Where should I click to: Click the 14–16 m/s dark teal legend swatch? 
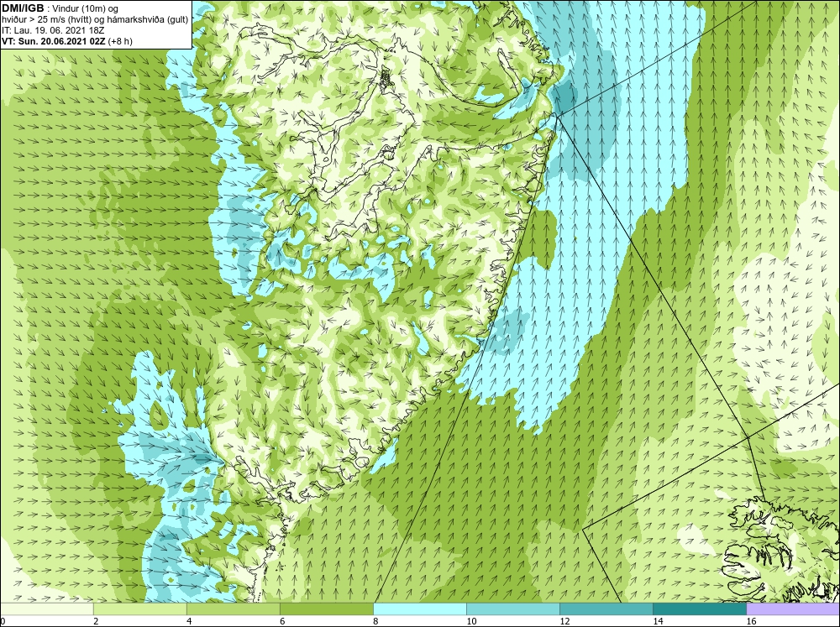coord(700,609)
